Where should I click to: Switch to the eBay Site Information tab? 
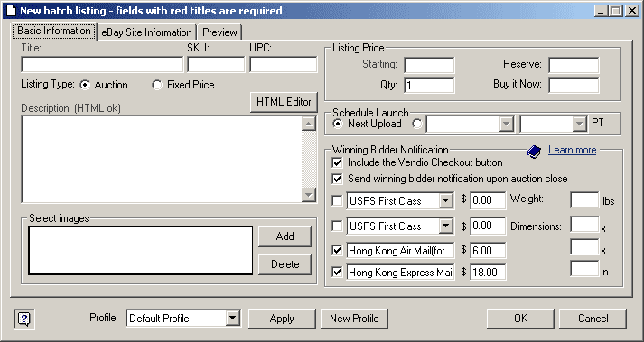tap(146, 32)
